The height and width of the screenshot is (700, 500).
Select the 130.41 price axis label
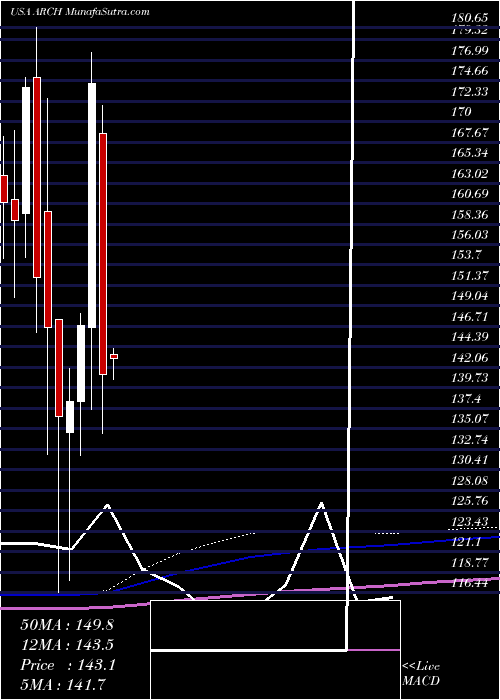point(470,460)
